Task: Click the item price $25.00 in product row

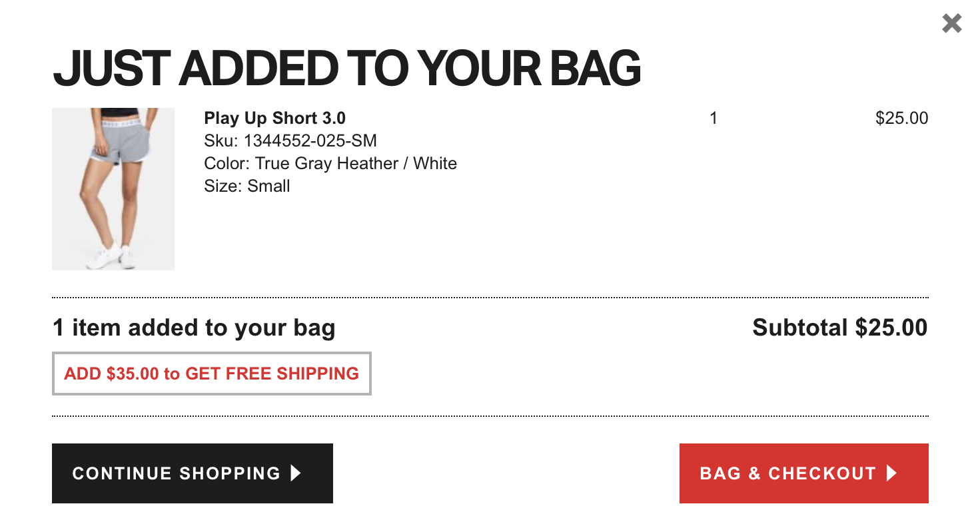Action: (901, 119)
